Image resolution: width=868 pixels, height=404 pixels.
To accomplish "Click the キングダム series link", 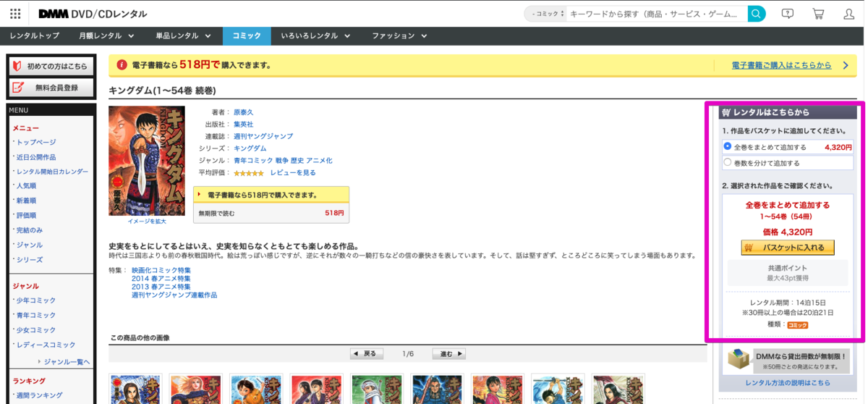I will pos(250,148).
